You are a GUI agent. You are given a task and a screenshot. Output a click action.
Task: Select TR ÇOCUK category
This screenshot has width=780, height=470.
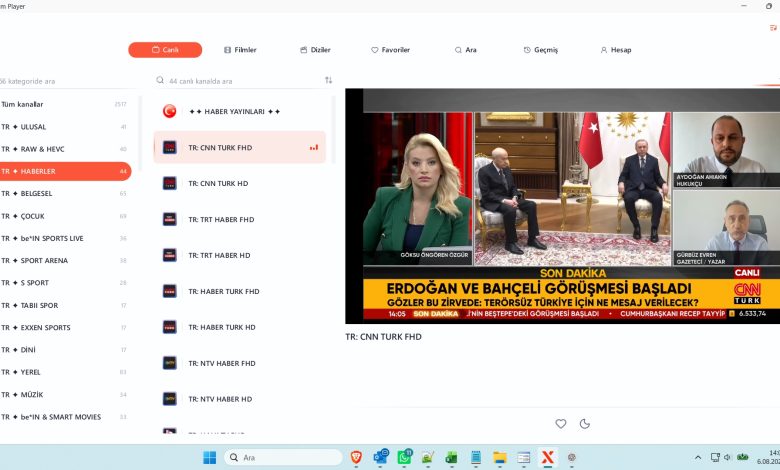click(65, 216)
